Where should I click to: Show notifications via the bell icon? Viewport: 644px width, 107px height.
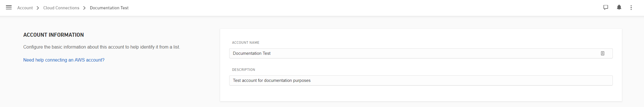pyautogui.click(x=619, y=7)
